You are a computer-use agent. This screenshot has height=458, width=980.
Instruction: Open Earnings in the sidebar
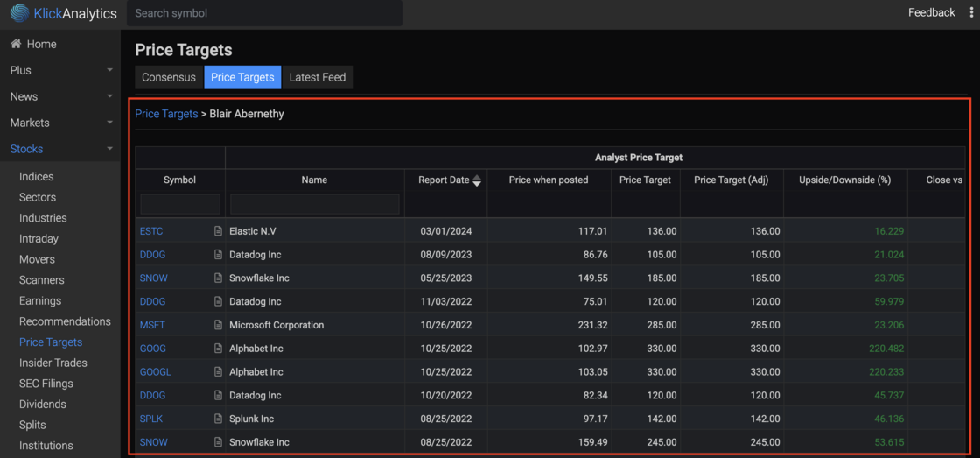pos(40,300)
